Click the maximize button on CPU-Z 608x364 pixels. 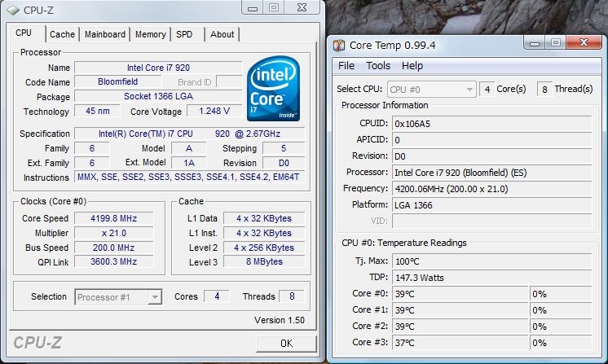coord(274,7)
